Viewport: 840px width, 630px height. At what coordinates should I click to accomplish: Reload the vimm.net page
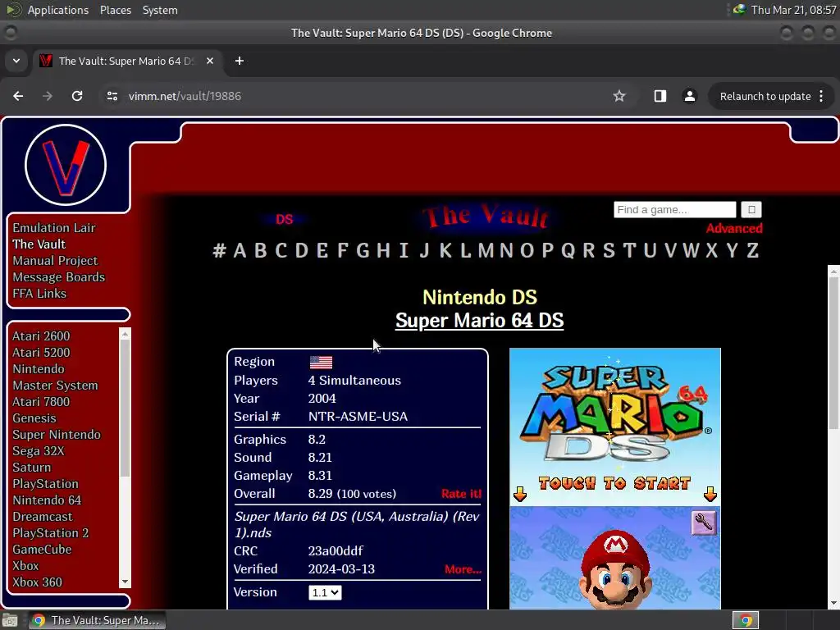tap(77, 96)
